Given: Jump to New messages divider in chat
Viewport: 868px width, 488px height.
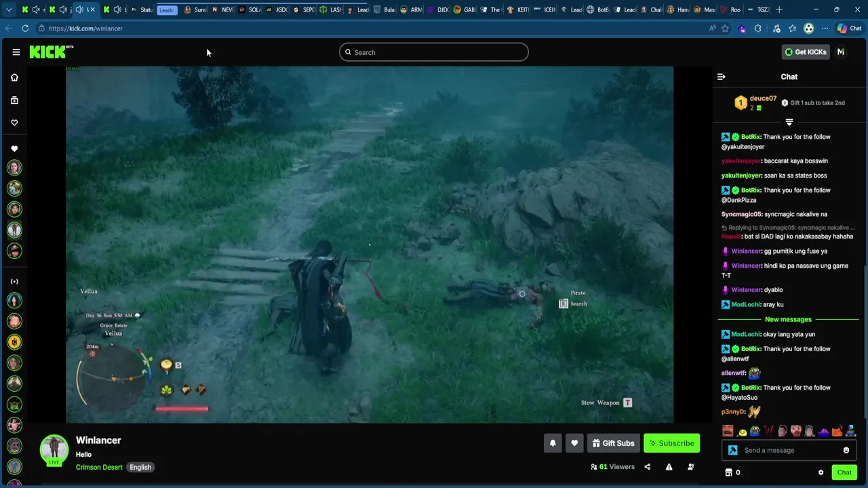Looking at the screenshot, I should coord(788,319).
